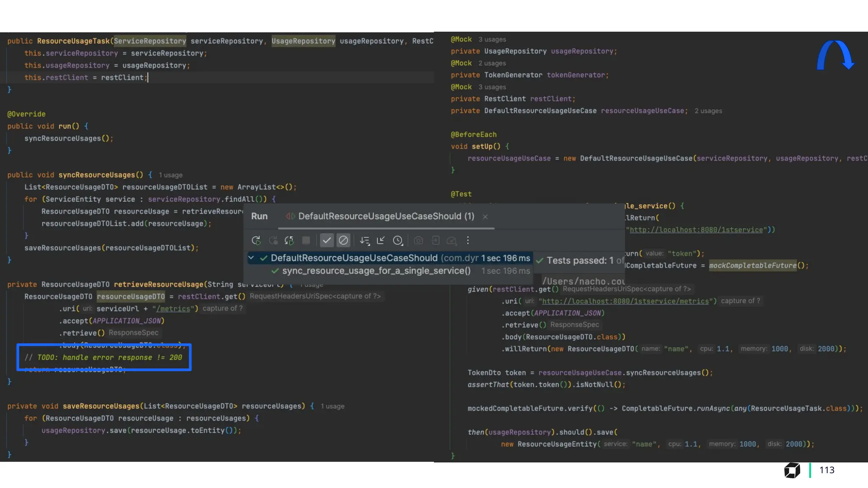
Task: Click the Sort tests icon
Action: (364, 241)
